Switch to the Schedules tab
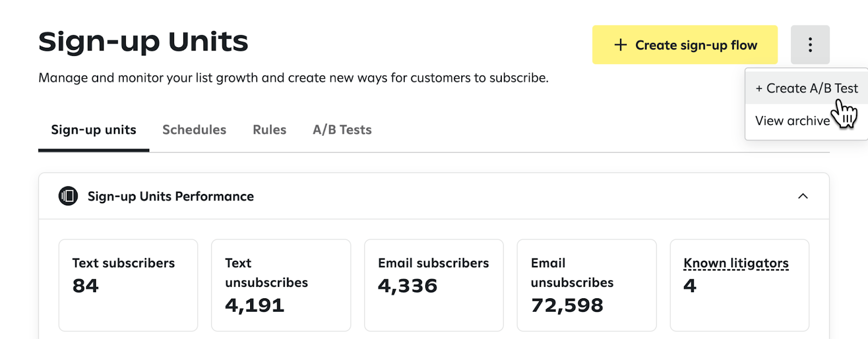 (194, 130)
